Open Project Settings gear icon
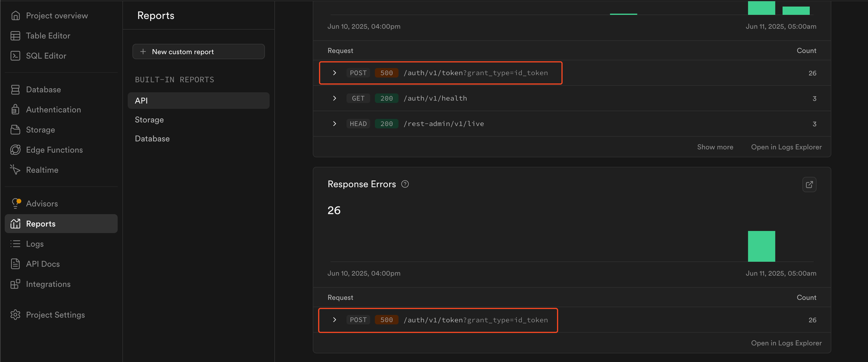Viewport: 868px width, 362px height. pos(15,315)
